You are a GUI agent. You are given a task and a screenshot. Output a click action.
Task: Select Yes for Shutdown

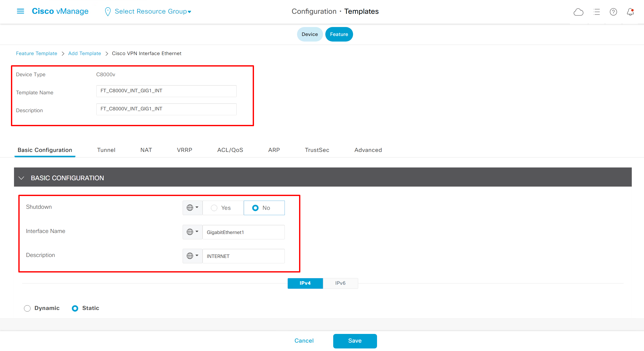click(214, 208)
